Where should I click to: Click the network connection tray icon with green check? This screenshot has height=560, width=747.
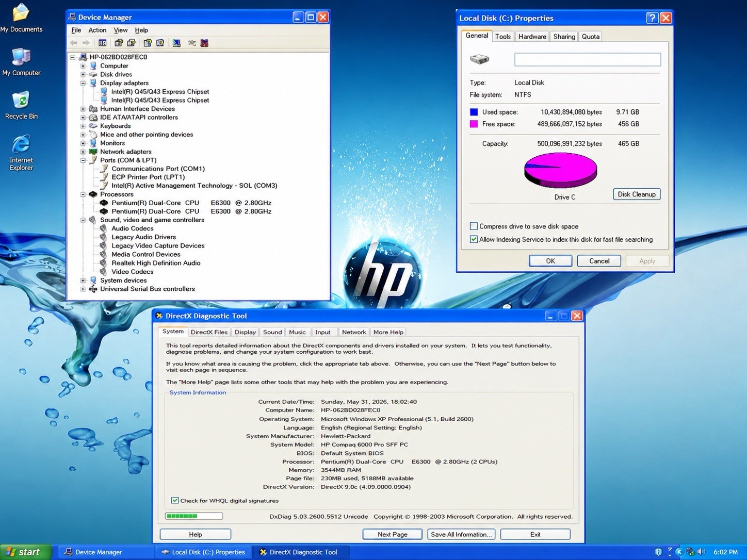tap(690, 552)
